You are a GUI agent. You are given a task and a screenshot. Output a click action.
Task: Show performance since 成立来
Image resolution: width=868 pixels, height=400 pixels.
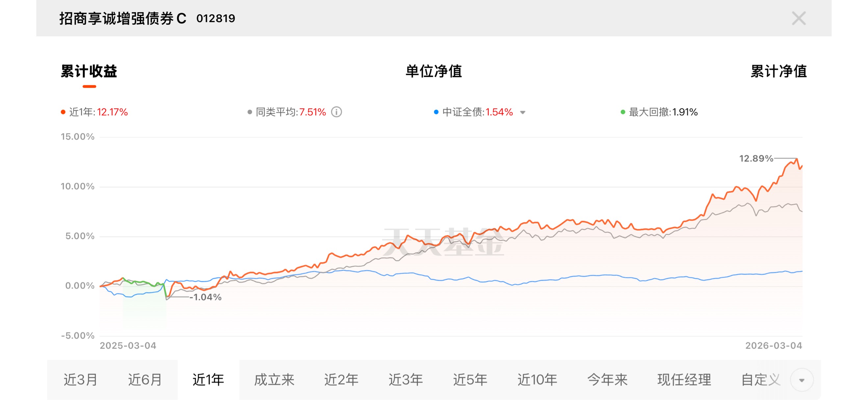274,380
